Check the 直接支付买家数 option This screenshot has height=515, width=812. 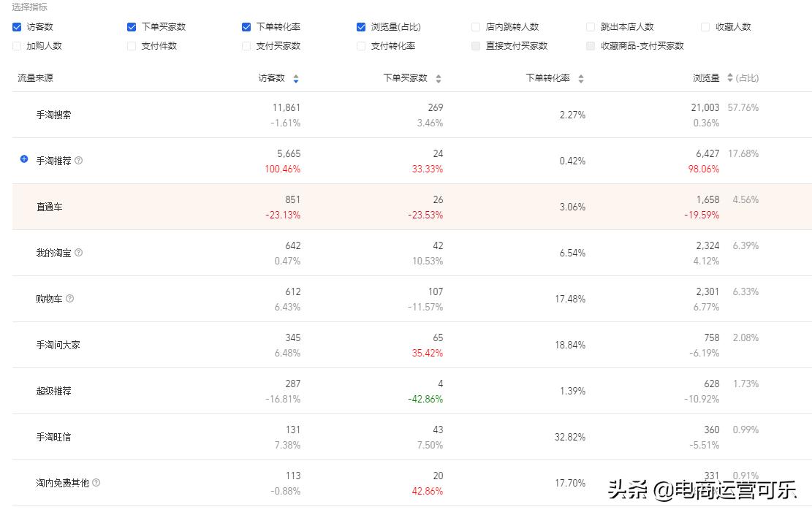pyautogui.click(x=475, y=46)
